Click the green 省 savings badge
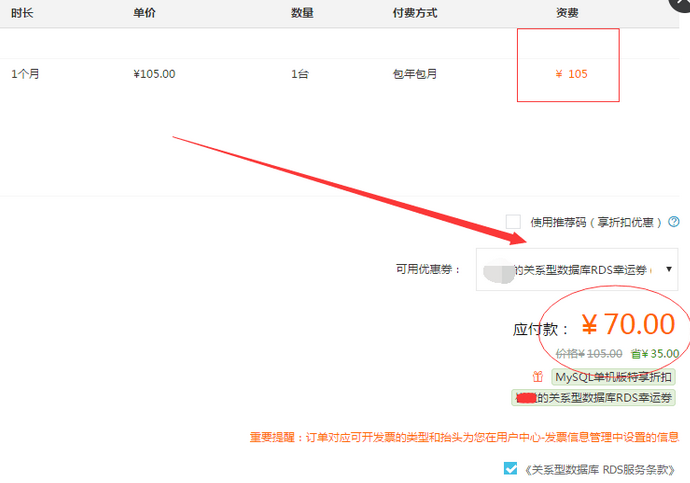The height and width of the screenshot is (483, 690). pos(636,353)
